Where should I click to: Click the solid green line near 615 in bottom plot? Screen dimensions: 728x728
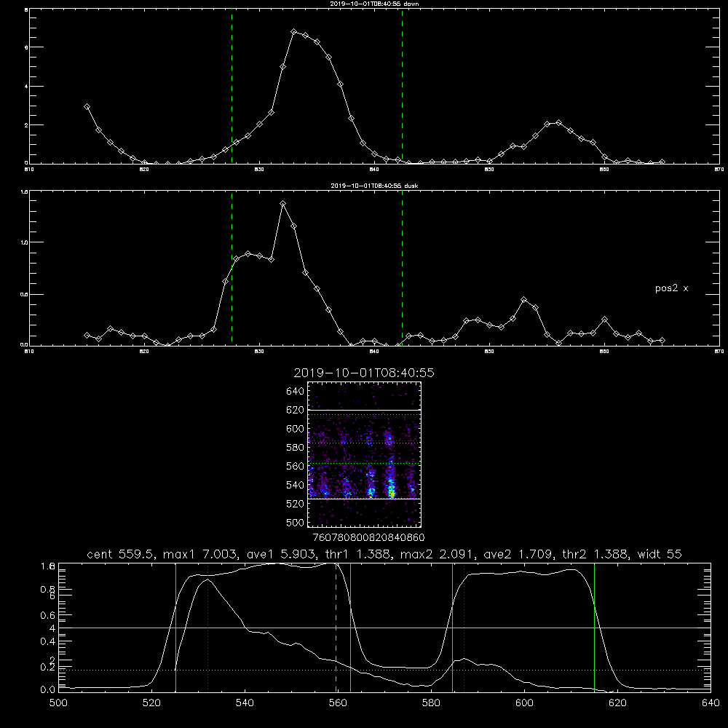pyautogui.click(x=594, y=628)
